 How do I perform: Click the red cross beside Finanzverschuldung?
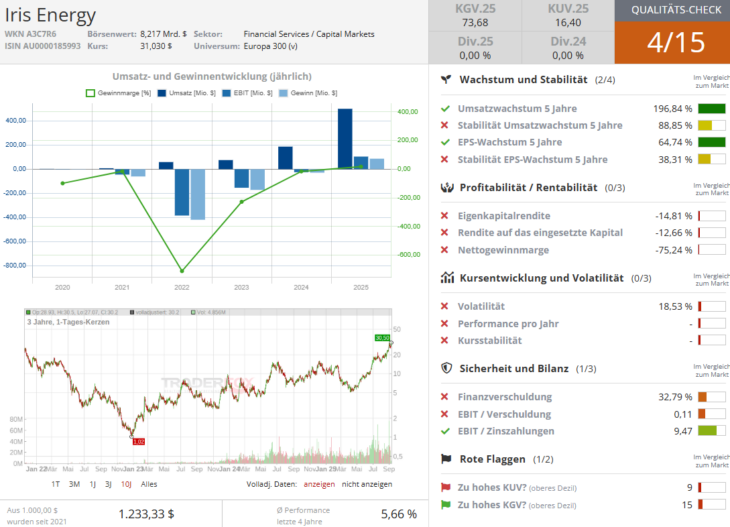445,397
